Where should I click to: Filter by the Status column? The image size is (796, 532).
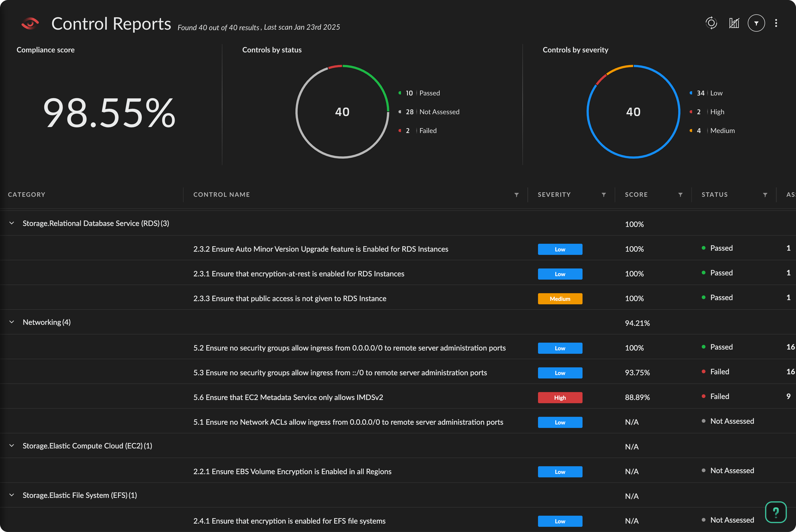(765, 195)
